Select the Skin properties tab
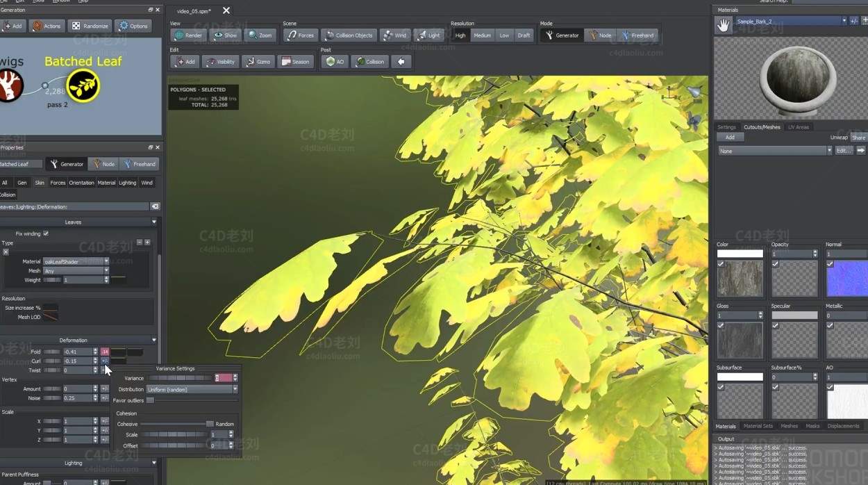868x485 pixels. 40,183
